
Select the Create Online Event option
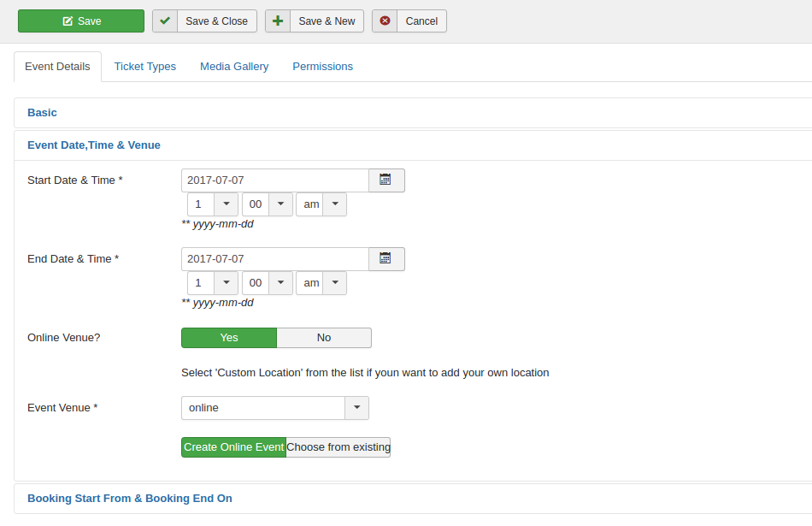(233, 447)
